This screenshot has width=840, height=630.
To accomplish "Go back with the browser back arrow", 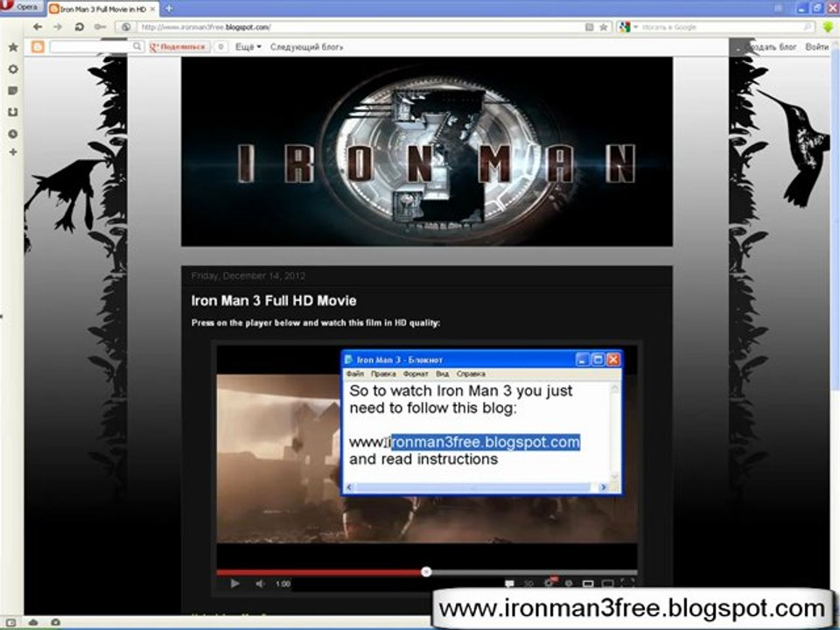I will coord(37,27).
